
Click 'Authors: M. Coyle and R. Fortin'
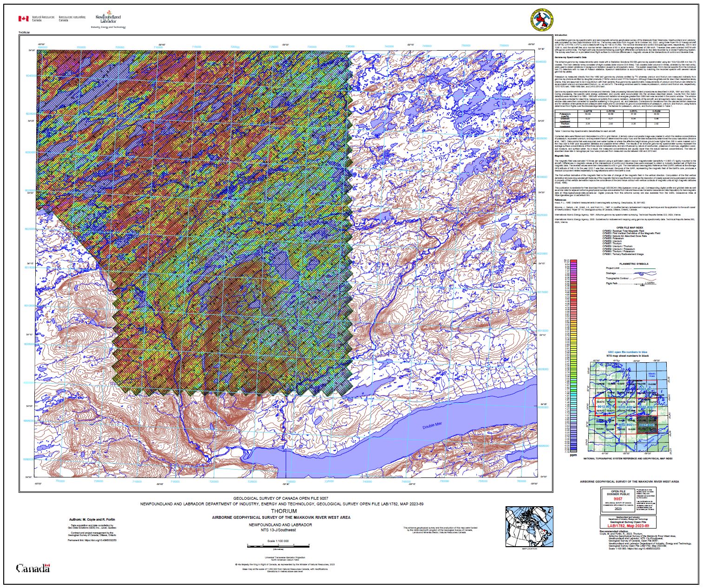pos(92,519)
